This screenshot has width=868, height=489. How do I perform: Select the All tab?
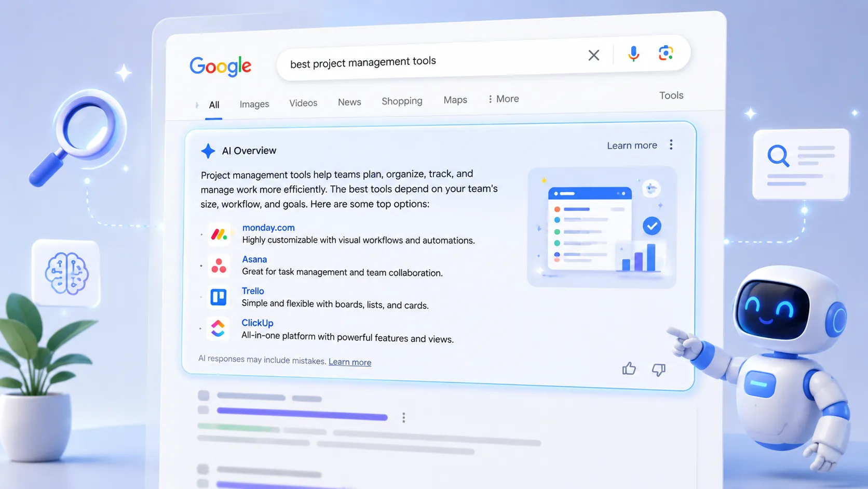coord(214,105)
